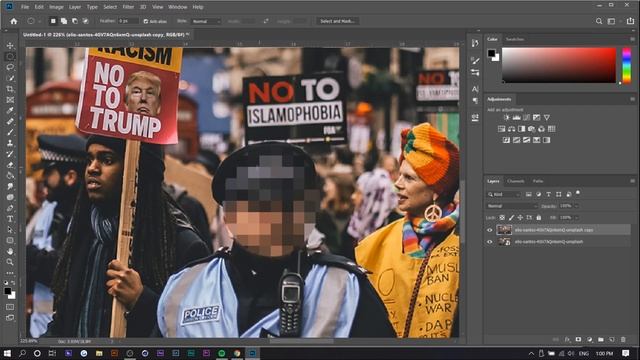Select the Clone Stamp tool
The image size is (640, 360).
[10, 143]
